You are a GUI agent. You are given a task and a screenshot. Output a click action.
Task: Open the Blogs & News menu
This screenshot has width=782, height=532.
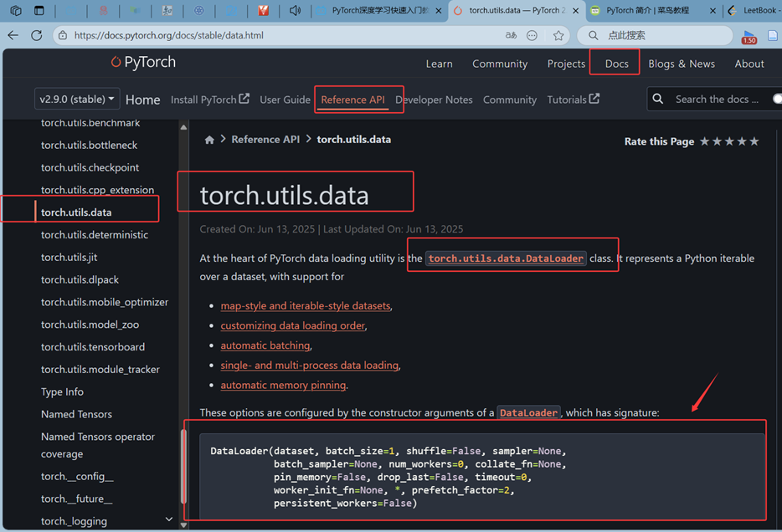[x=682, y=64]
